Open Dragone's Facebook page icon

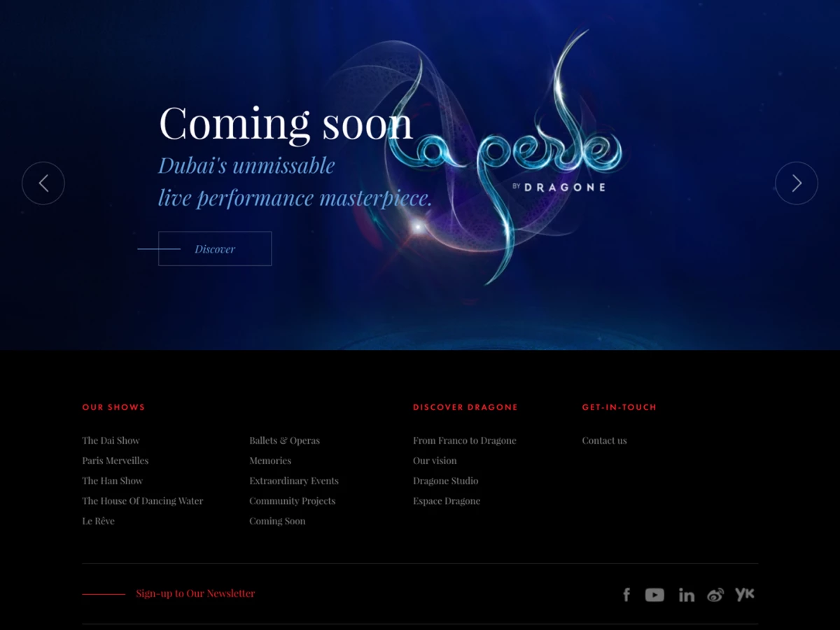(x=626, y=595)
